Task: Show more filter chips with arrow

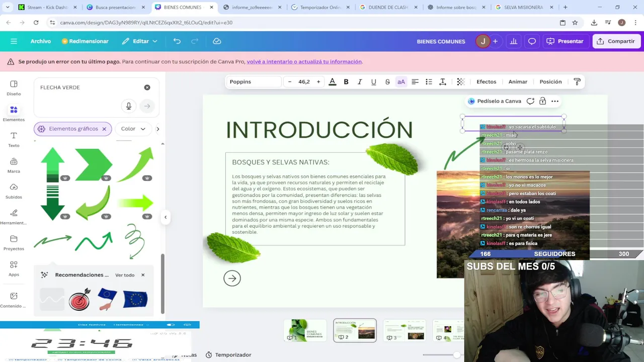Action: [x=157, y=129]
